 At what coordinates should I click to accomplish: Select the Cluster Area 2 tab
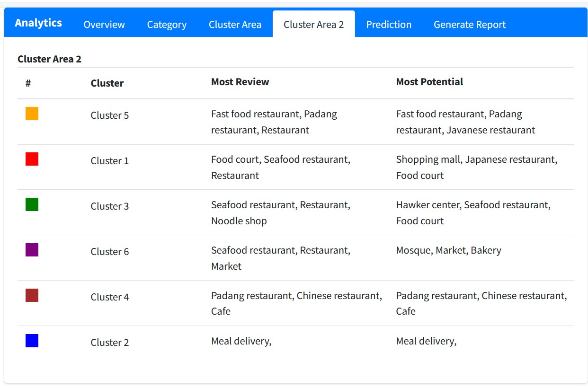pyautogui.click(x=313, y=25)
